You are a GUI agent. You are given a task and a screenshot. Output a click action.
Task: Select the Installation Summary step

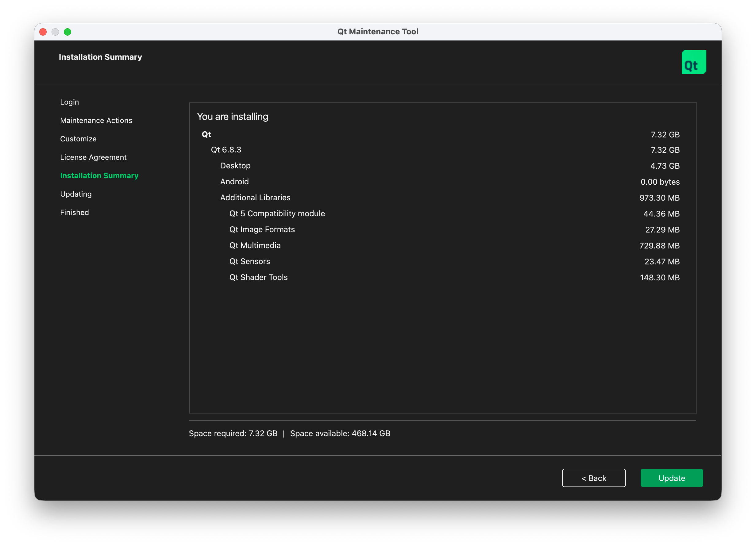click(99, 176)
